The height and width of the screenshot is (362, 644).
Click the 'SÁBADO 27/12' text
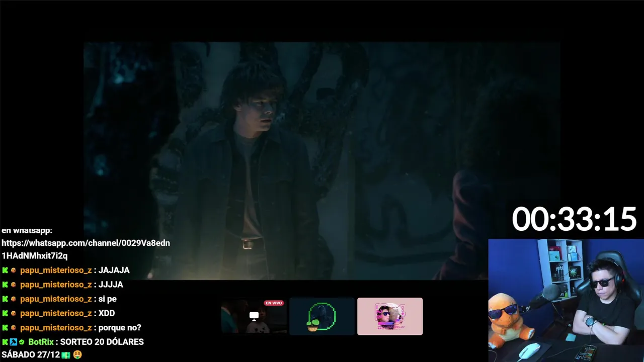pyautogui.click(x=31, y=355)
